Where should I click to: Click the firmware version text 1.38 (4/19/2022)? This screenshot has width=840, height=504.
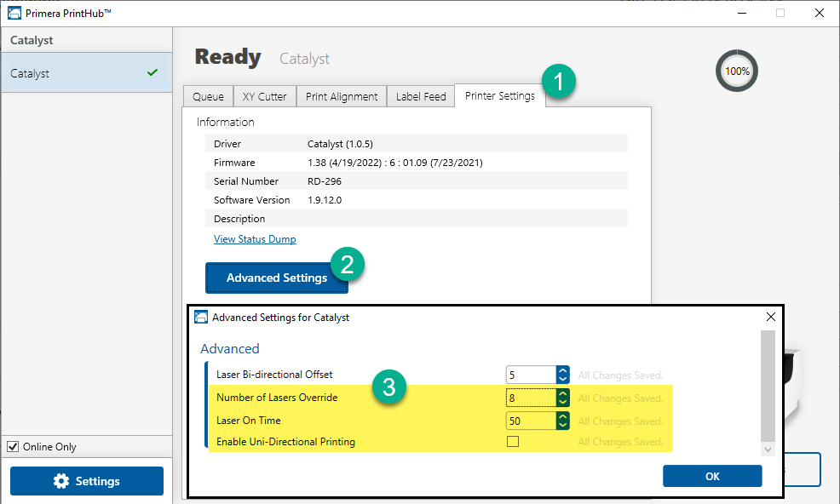pos(347,163)
